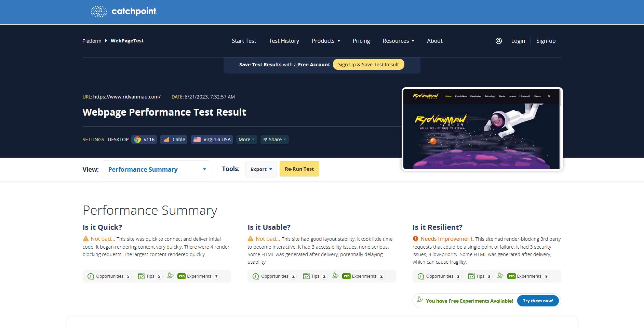The height and width of the screenshot is (329, 644).
Task: Open Resilient section Tips 3
Action: (480, 276)
